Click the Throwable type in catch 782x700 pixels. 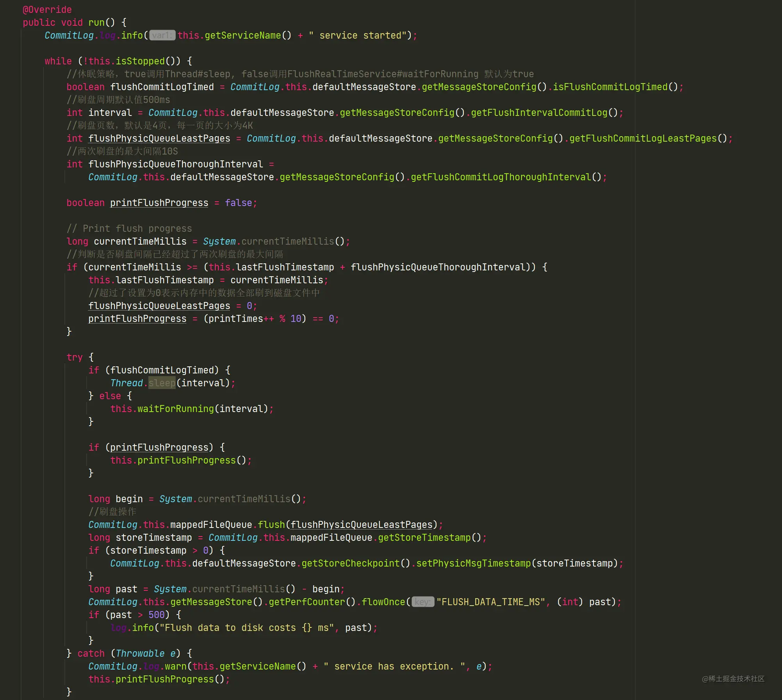(x=140, y=653)
